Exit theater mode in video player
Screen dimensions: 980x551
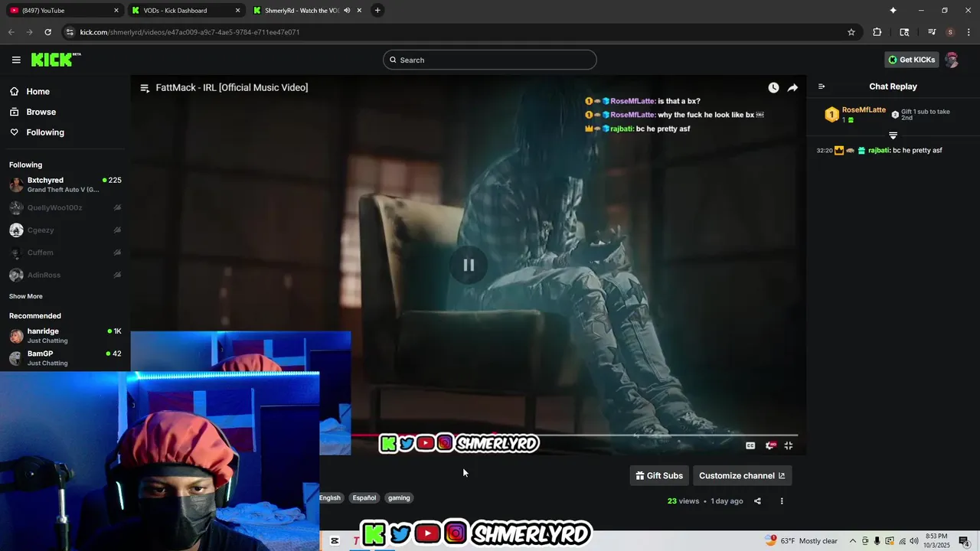pos(788,445)
